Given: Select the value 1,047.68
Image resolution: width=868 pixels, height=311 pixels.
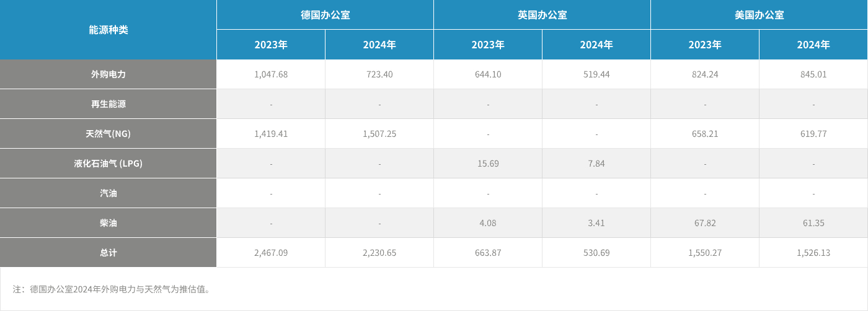Looking at the screenshot, I should (x=271, y=74).
